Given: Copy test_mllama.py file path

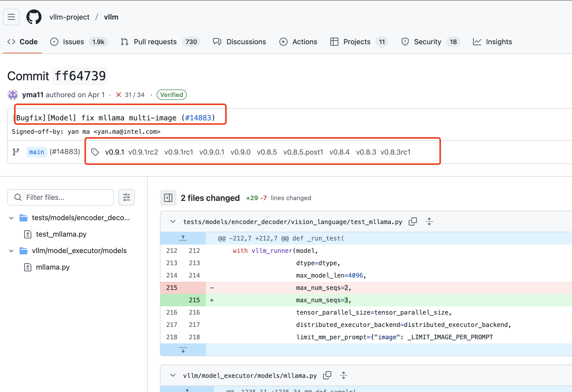Looking at the screenshot, I should pos(413,221).
